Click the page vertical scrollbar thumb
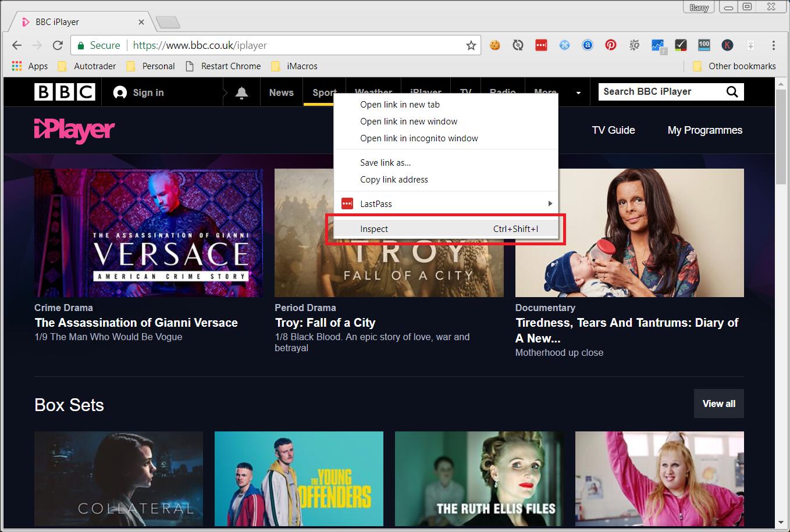Viewport: 790px width, 532px height. (781, 137)
